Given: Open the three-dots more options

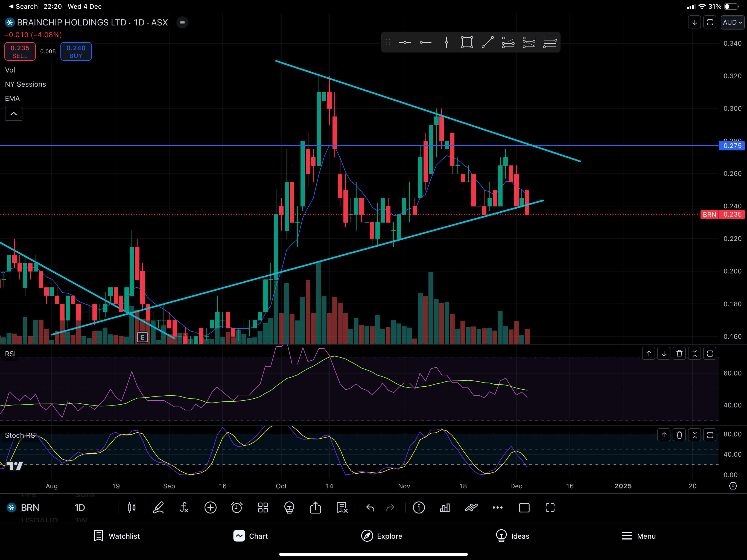Looking at the screenshot, I should 497,508.
